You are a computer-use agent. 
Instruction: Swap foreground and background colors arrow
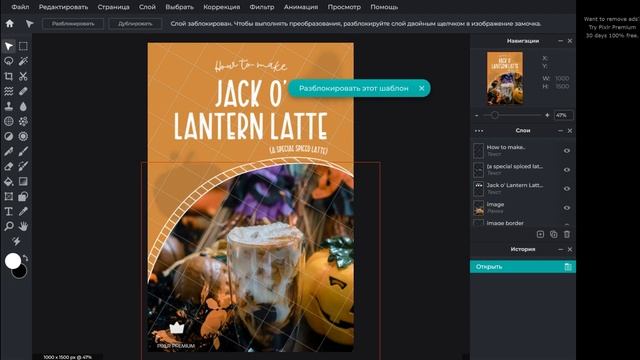pyautogui.click(x=25, y=258)
